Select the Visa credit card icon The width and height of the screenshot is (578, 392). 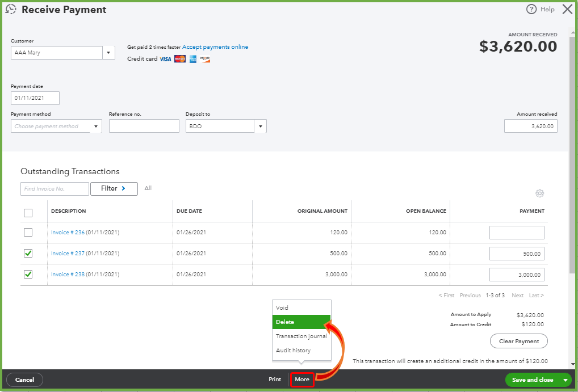click(x=164, y=58)
